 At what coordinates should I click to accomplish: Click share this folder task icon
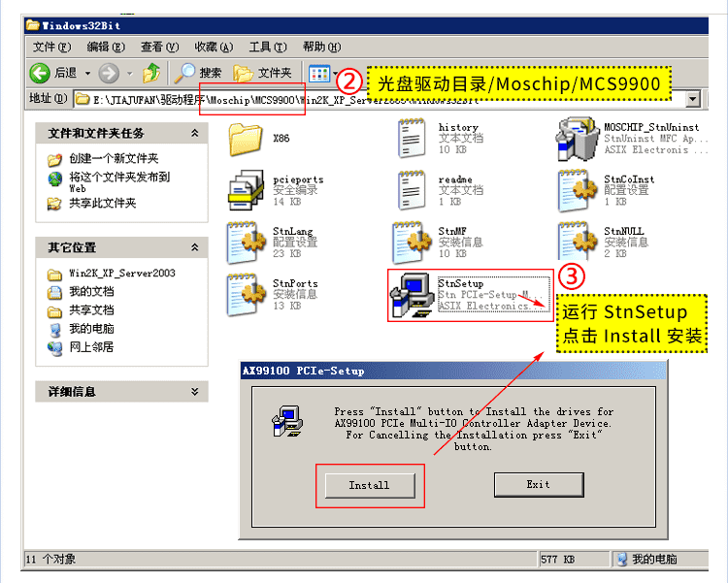click(x=54, y=204)
